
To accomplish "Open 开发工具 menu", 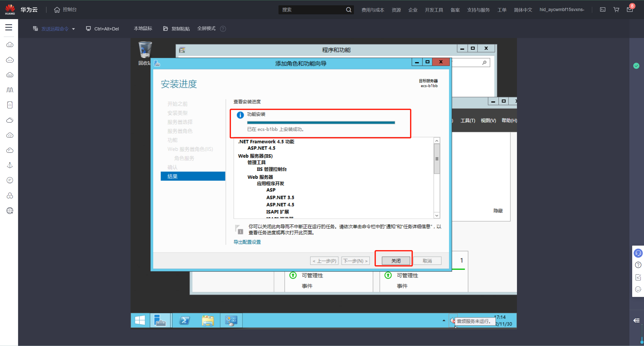I will click(434, 10).
